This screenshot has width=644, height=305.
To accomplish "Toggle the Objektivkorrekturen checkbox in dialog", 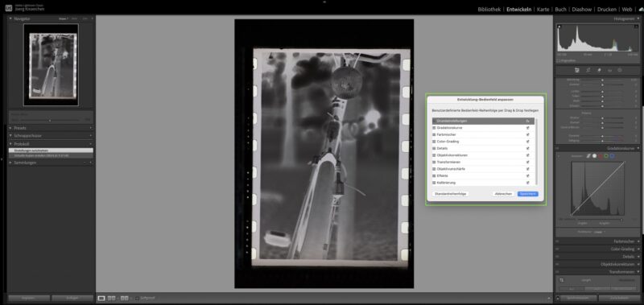I will click(527, 155).
